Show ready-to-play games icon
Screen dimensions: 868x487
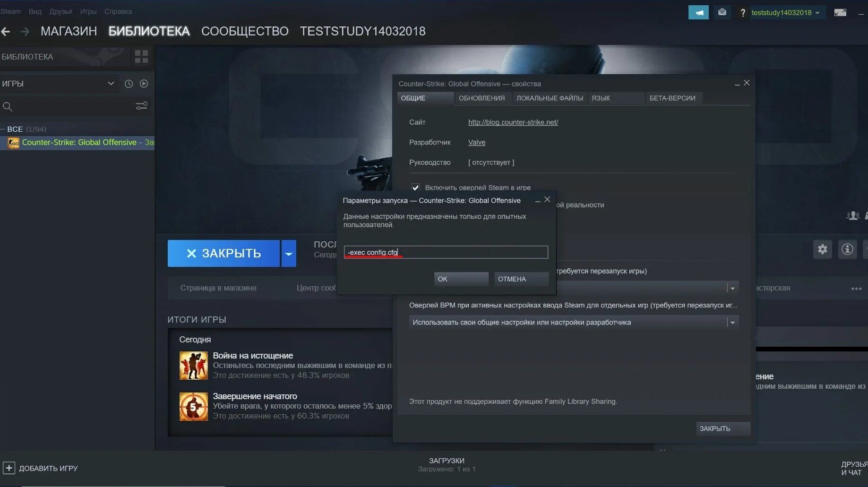pyautogui.click(x=144, y=84)
